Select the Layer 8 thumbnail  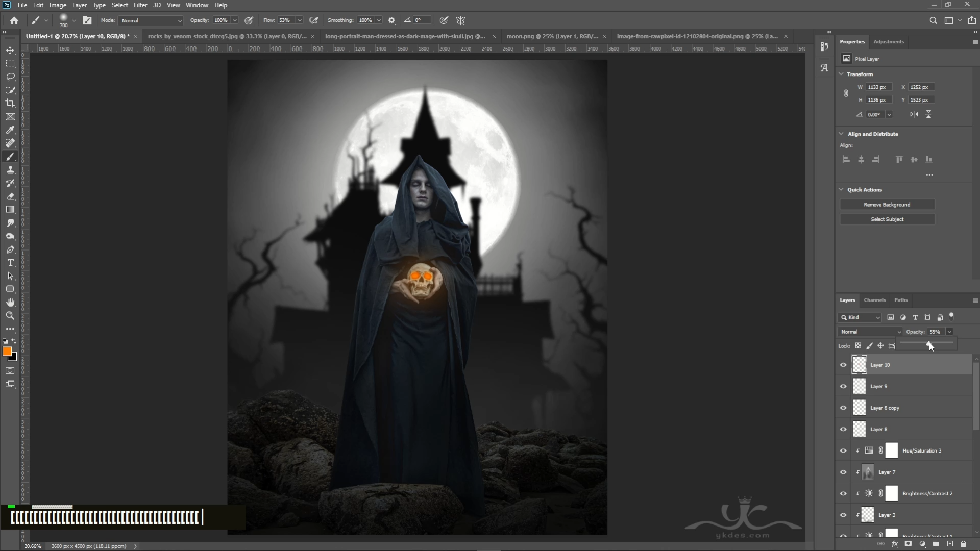(x=860, y=429)
